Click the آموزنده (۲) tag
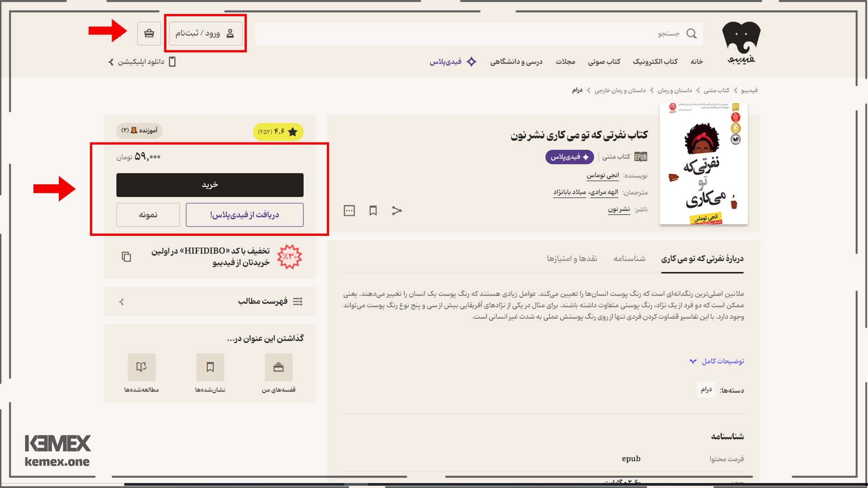The image size is (868, 488). [139, 131]
